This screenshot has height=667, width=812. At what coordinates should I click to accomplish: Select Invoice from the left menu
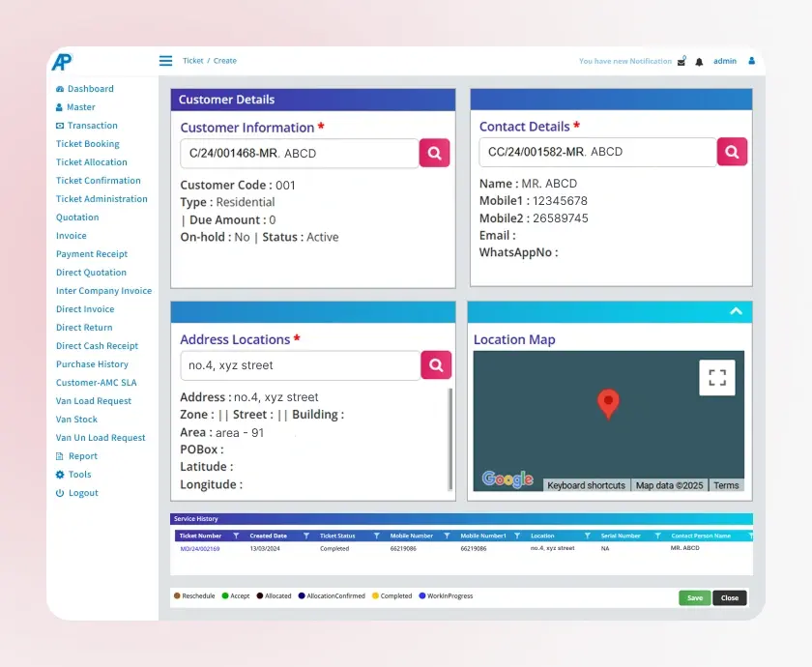pyautogui.click(x=71, y=235)
